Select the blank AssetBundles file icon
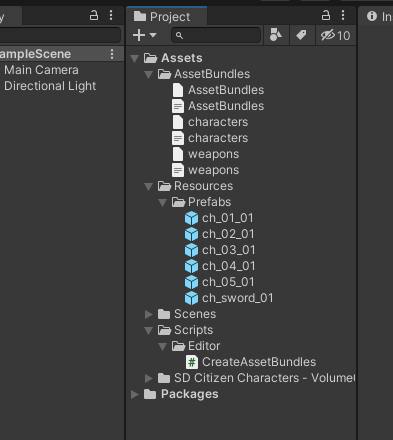The width and height of the screenshot is (393, 440). coord(178,90)
